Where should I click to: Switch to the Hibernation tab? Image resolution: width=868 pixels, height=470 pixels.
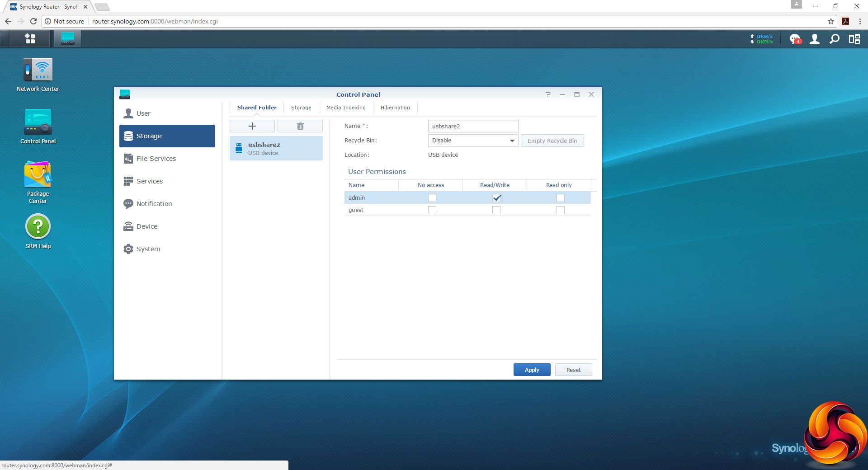(395, 108)
